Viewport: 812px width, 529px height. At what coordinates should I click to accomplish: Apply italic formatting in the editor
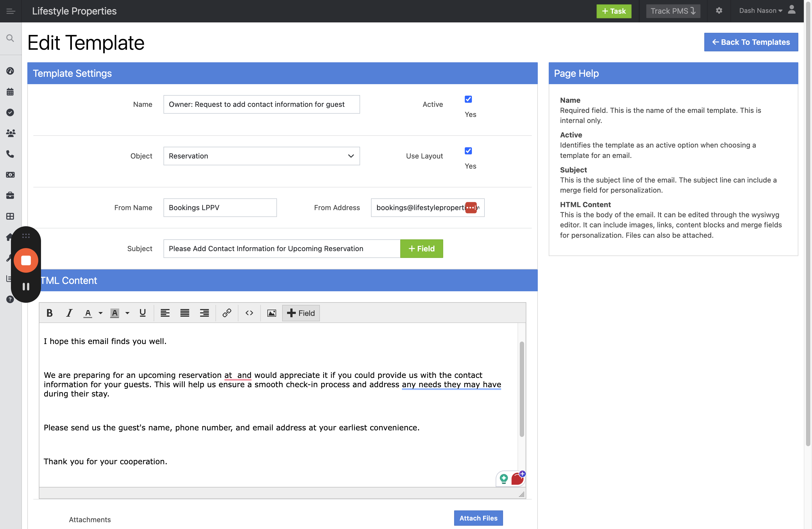click(69, 313)
